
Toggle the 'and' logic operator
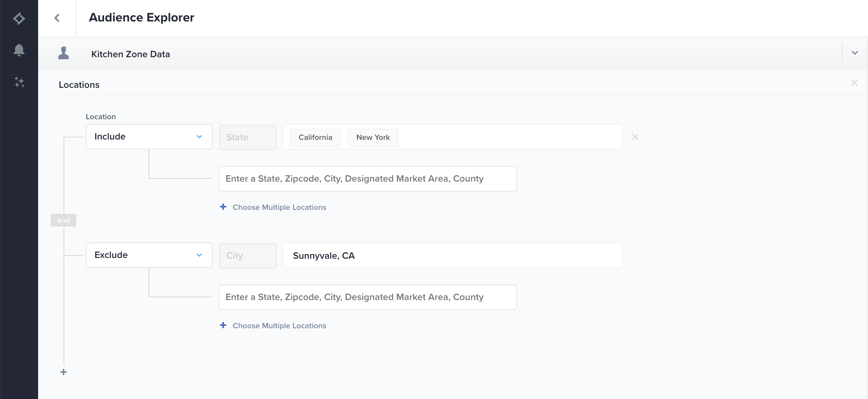click(x=64, y=220)
